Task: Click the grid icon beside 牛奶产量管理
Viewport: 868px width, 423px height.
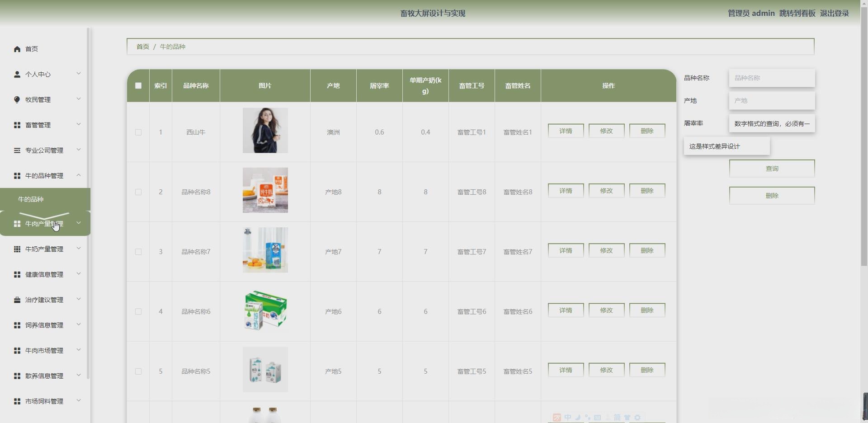Action: point(17,249)
